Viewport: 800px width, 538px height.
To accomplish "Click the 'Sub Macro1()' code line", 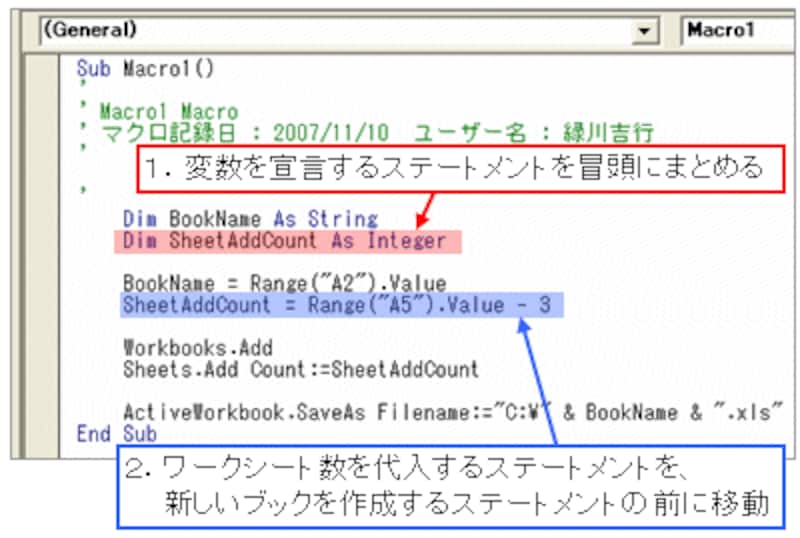I will click(145, 68).
